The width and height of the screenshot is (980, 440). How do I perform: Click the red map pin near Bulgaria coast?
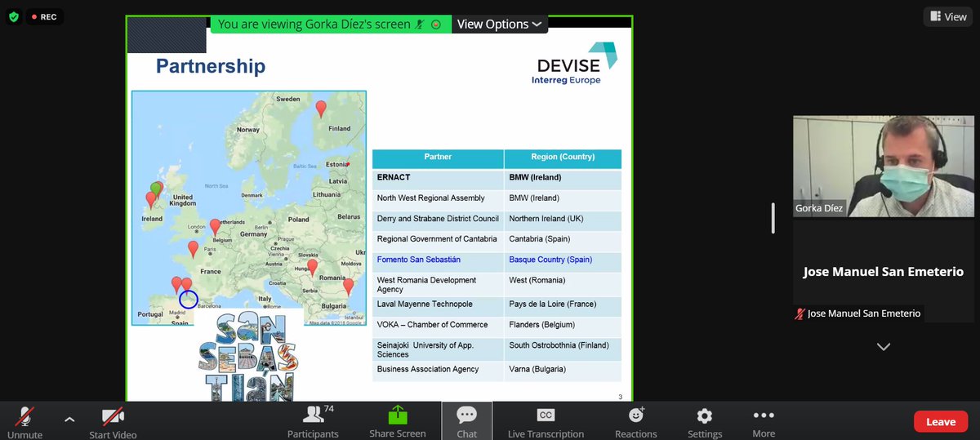349,287
